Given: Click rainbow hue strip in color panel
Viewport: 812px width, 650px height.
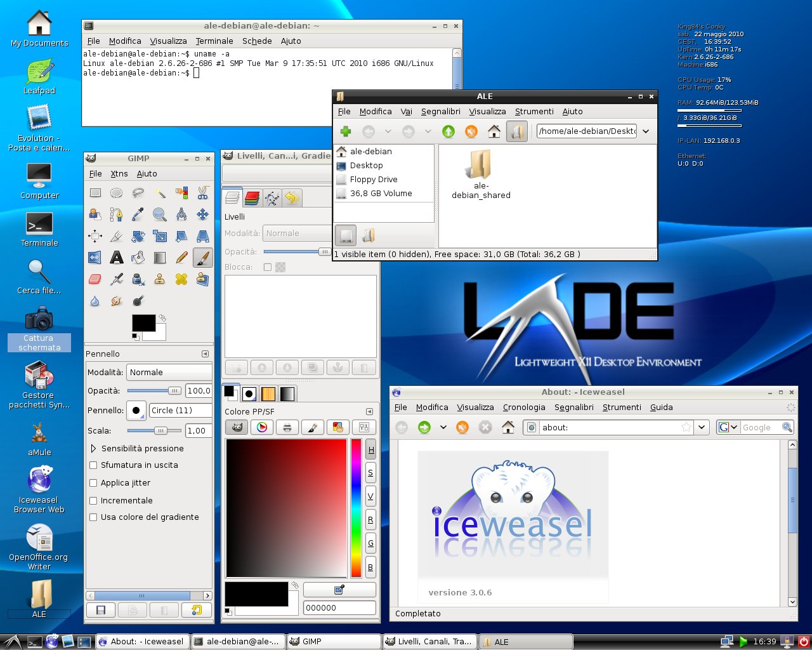Looking at the screenshot, I should pos(356,508).
